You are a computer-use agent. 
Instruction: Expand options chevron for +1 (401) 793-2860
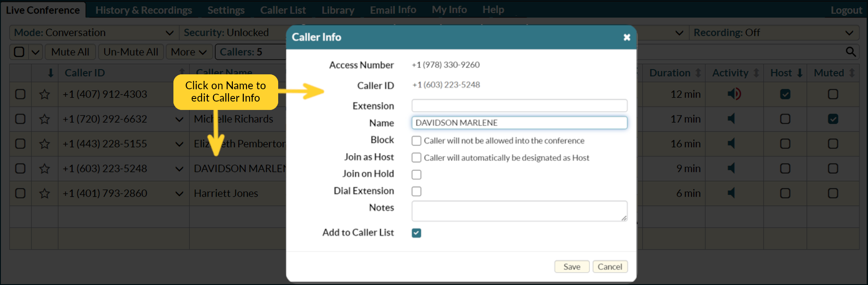click(x=179, y=194)
